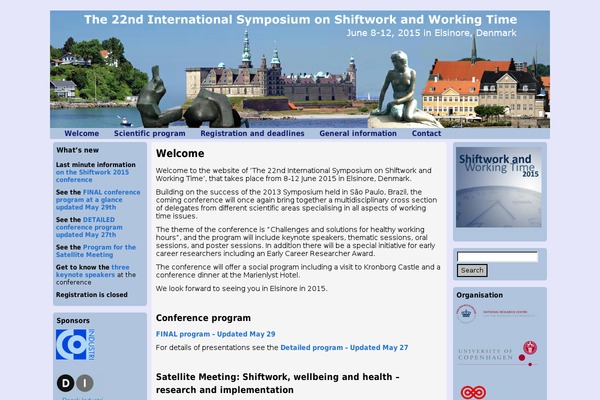Click the 'Welcome' page heading
600x400 pixels.
pos(180,153)
